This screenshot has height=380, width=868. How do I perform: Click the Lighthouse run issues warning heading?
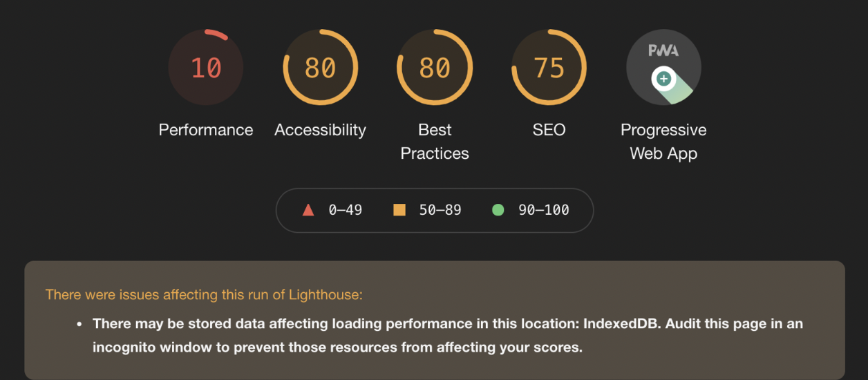204,295
